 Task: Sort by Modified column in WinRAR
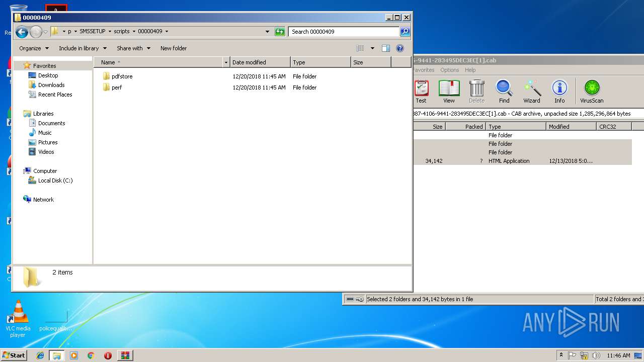pos(571,127)
